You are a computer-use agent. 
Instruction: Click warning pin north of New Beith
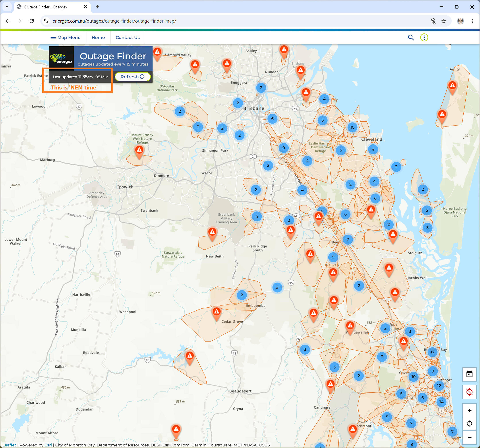point(212,234)
